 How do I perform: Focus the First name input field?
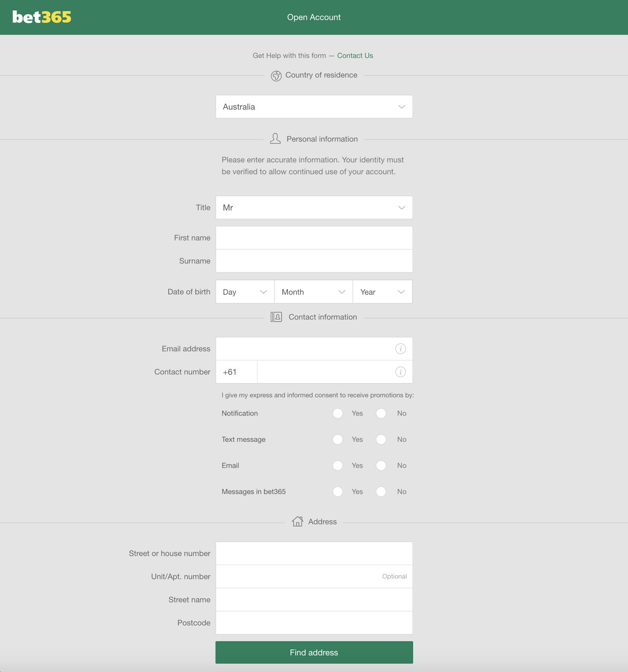tap(314, 238)
